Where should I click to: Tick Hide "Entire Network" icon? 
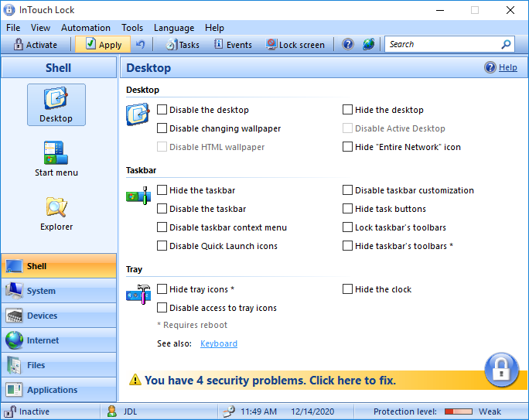[347, 147]
